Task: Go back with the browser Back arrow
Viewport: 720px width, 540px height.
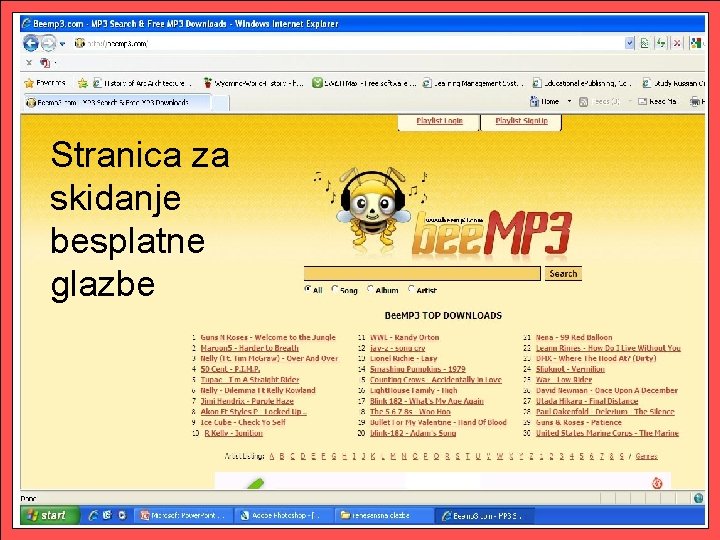Action: pos(31,44)
